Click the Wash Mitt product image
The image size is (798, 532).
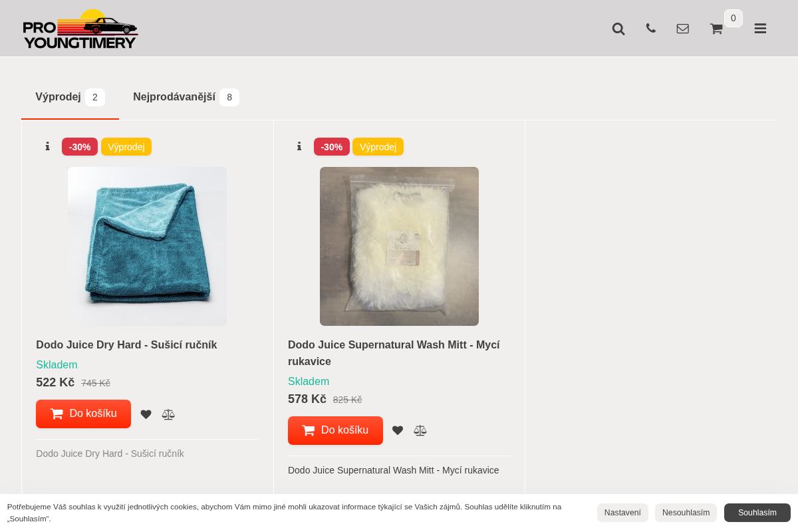coord(399,246)
